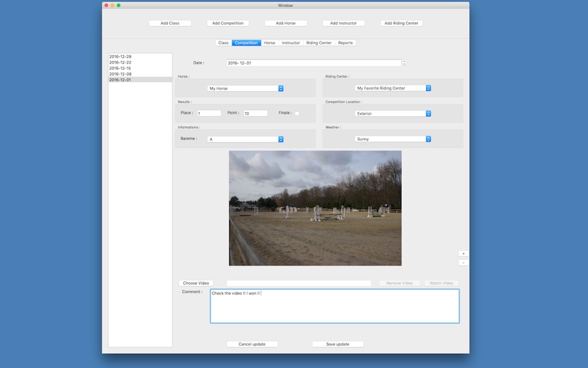This screenshot has width=588, height=368.
Task: Go to the Instructor tab
Action: pos(291,43)
